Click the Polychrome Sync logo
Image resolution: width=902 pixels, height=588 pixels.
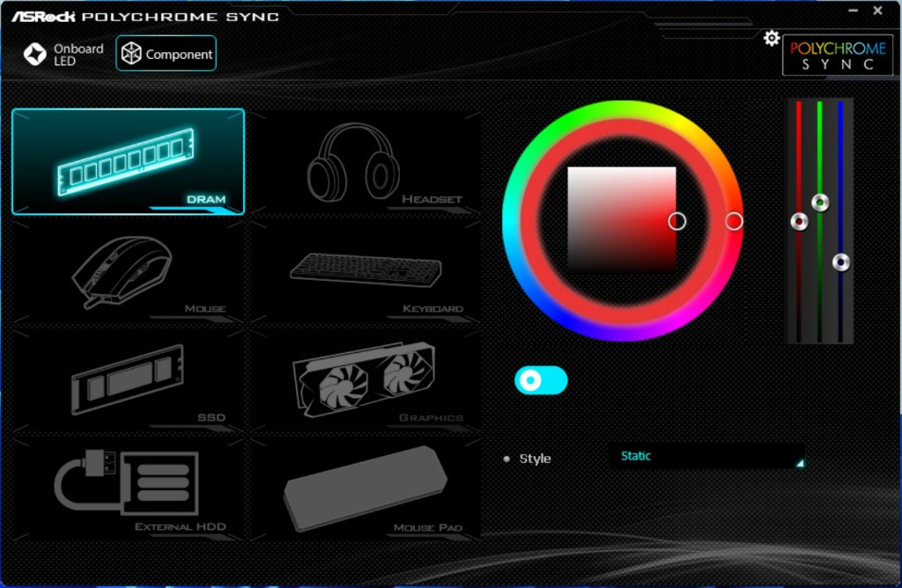[838, 55]
